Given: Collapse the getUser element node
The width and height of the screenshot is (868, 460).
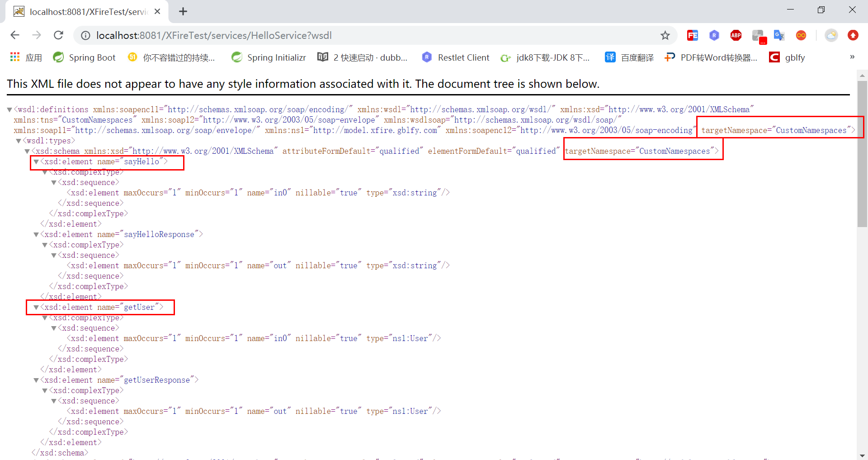Looking at the screenshot, I should coord(36,308).
